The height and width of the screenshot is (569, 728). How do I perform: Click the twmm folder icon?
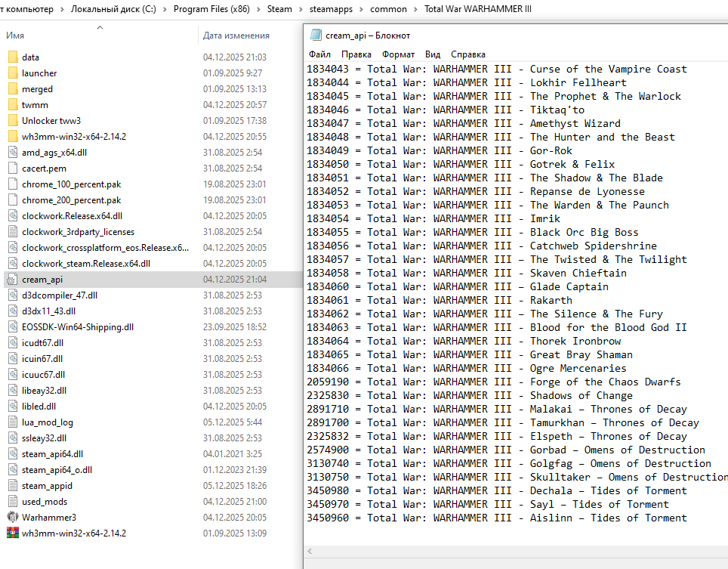click(x=13, y=105)
